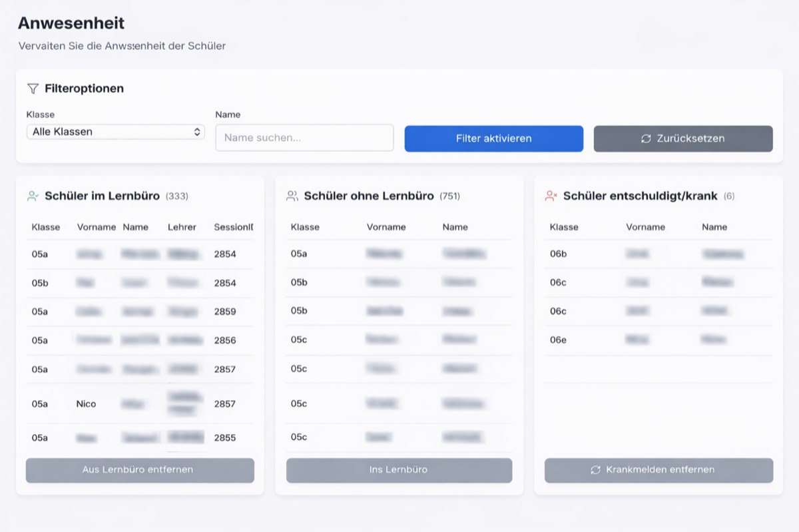
Task: Focus the Name suchen search field
Action: pos(304,138)
